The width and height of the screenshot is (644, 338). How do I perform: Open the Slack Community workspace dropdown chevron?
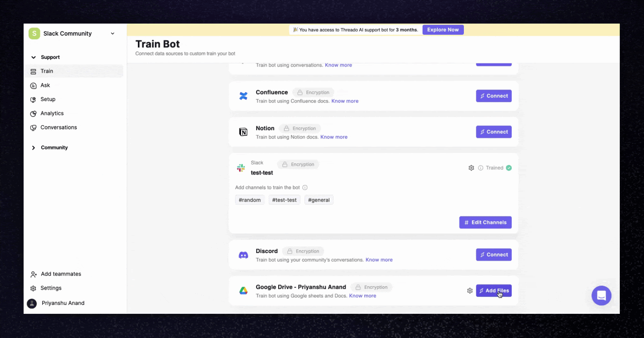click(113, 34)
